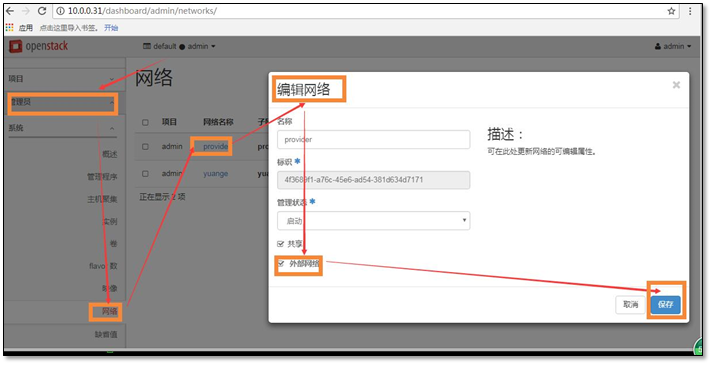
Task: Click the 正在显示 2 项 text
Action: click(x=162, y=197)
